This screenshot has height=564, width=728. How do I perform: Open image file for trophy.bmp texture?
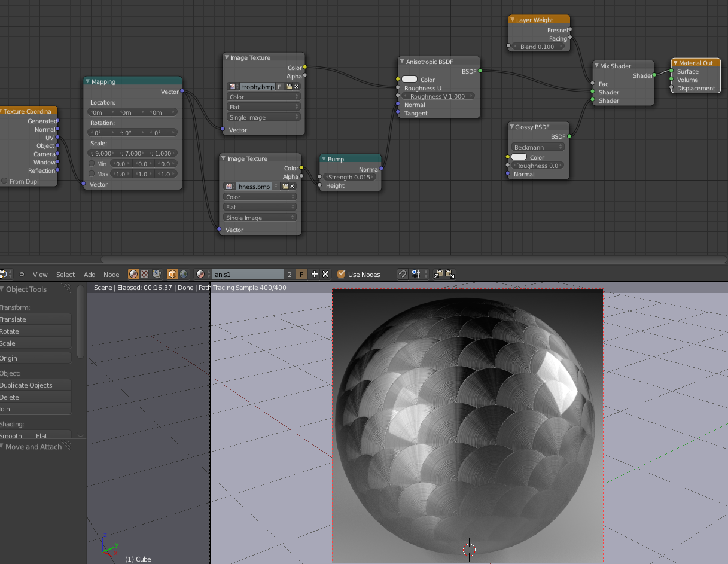(289, 87)
